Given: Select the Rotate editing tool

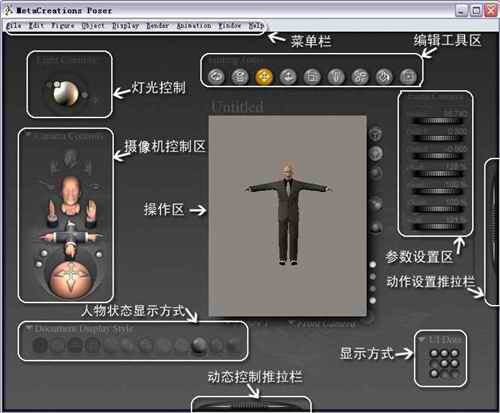Looking at the screenshot, I should point(216,76).
